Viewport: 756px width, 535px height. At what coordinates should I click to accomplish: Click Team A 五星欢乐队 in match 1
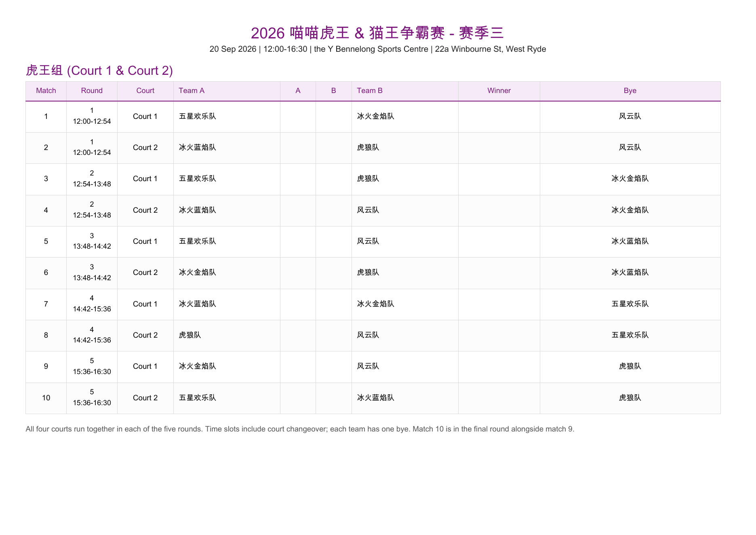click(198, 116)
